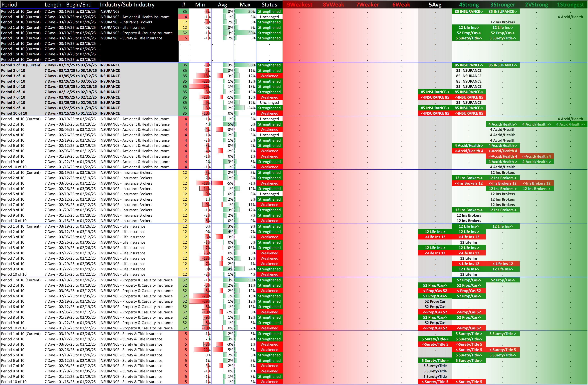Click the 9Weakest column header
Screen dimensions: 588x385
coord(299,4)
